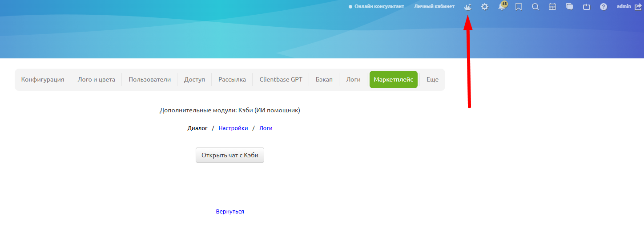Open the Логи link of Кэби module

point(266,128)
